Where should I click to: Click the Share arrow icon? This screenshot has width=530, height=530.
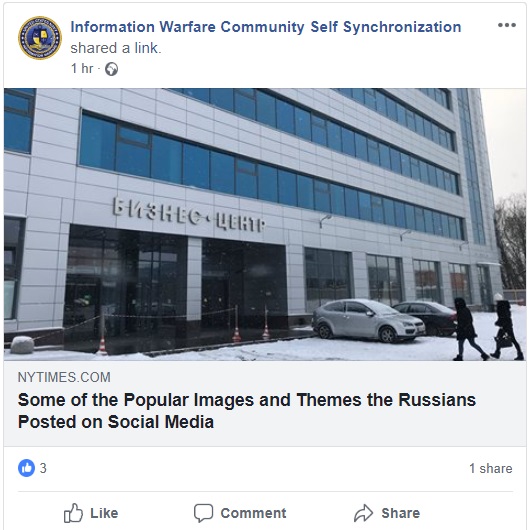click(x=364, y=513)
